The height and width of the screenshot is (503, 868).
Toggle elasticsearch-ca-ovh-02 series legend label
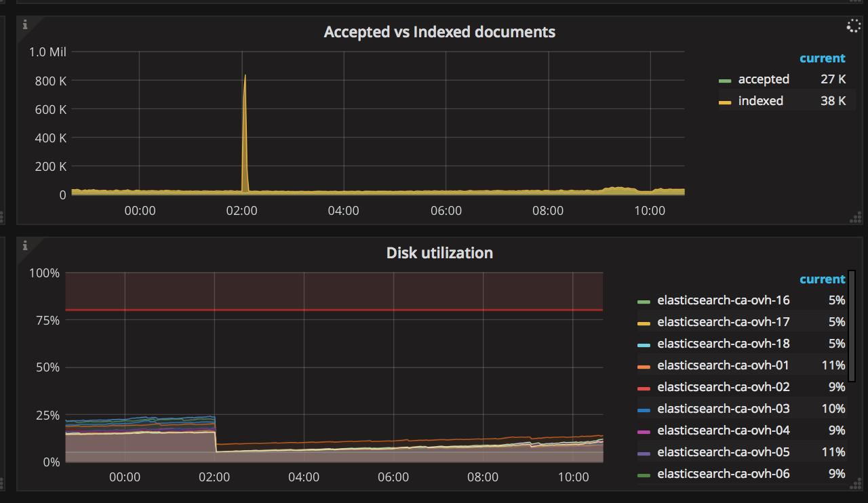724,387
